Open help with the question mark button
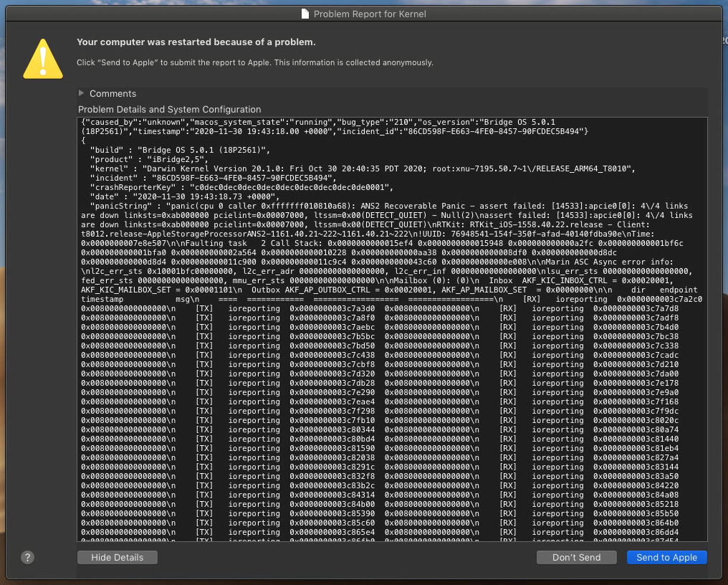 pos(27,557)
